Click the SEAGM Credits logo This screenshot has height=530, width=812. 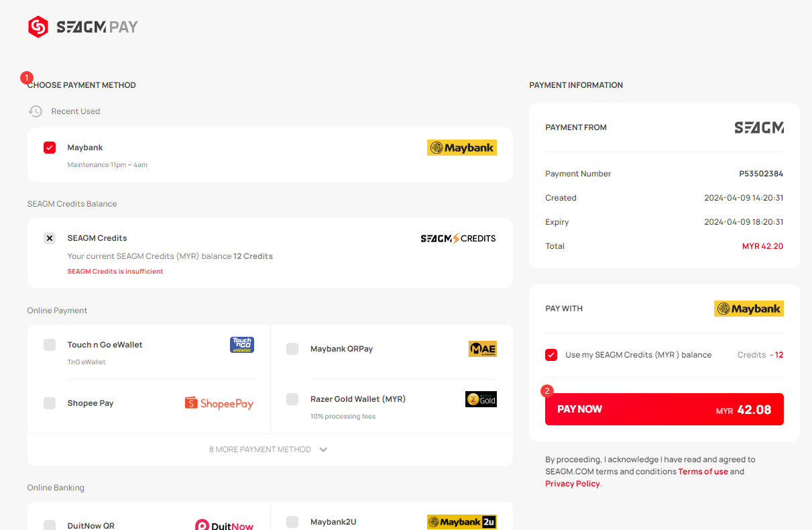pos(458,238)
